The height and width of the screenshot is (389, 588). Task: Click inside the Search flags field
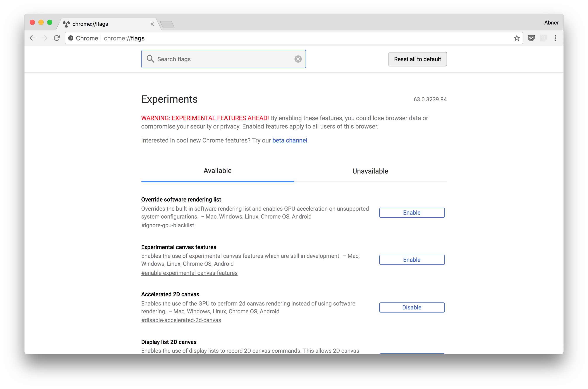click(x=223, y=59)
